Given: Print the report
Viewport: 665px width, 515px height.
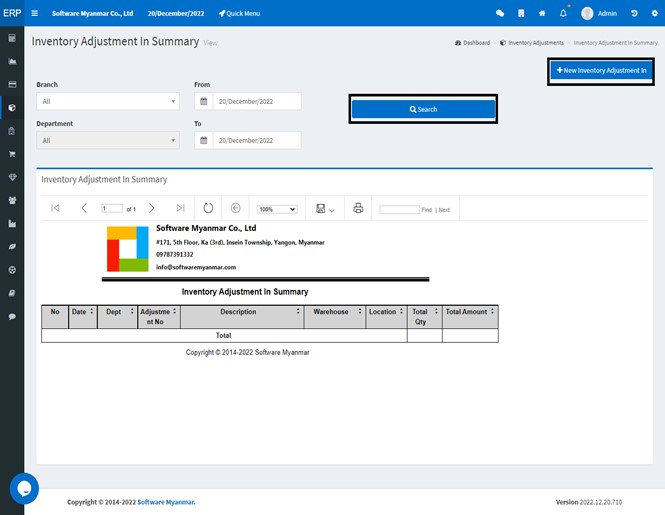Looking at the screenshot, I should [x=358, y=208].
